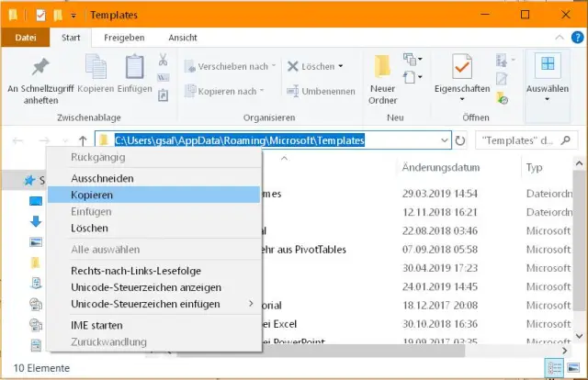Click the address bar path field

click(273, 140)
